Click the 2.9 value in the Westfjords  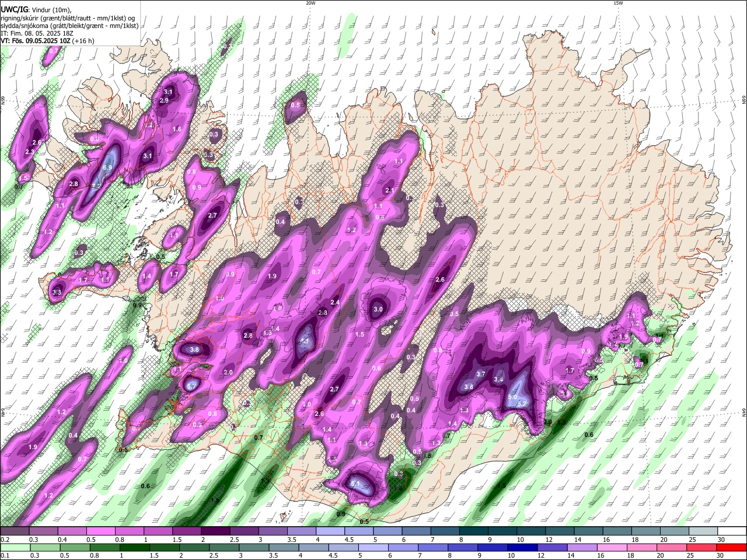click(x=164, y=100)
